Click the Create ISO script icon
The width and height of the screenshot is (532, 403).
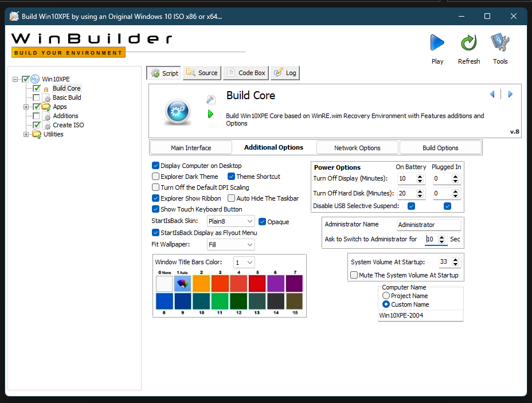click(x=47, y=125)
